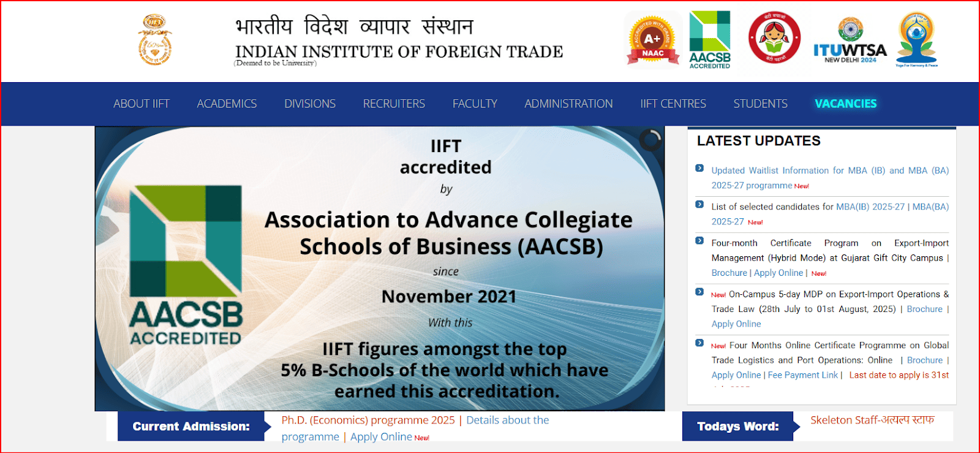Open the ITUWTSA New Delhi 2024 logo
The width and height of the screenshot is (980, 453).
850,41
